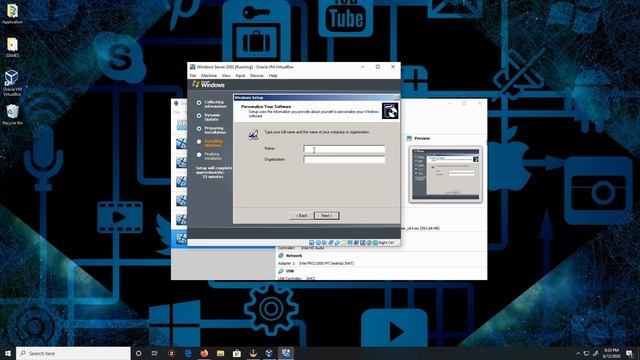Open the File menu in the VM window
The width and height of the screenshot is (640, 360).
point(193,76)
